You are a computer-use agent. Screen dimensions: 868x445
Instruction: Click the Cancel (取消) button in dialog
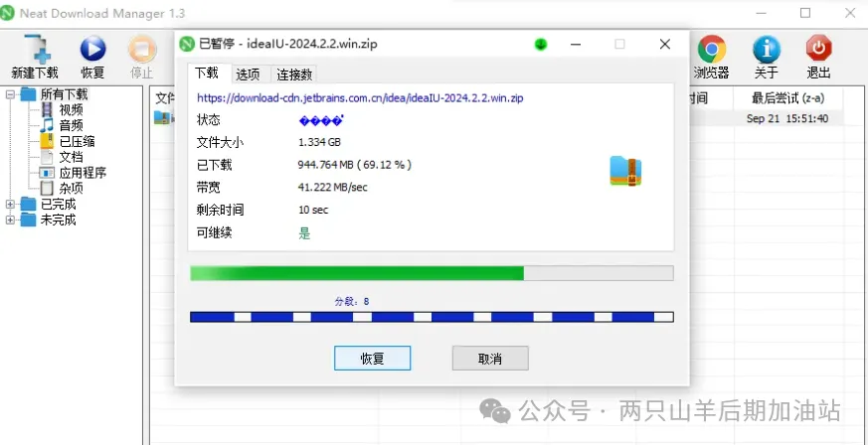tap(490, 359)
